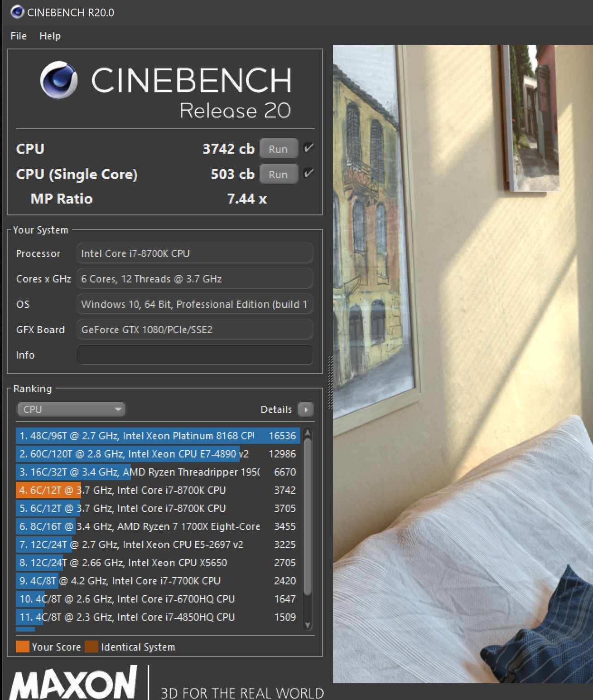Select ranking row Intel Core i7-6700HQ
This screenshot has height=700, width=593.
tap(158, 599)
